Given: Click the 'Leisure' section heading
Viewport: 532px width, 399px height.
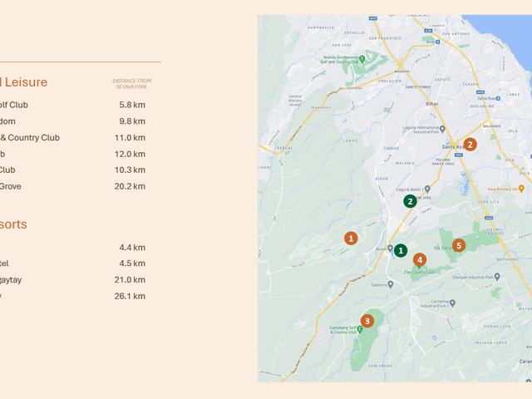Looking at the screenshot, I should 26,82.
